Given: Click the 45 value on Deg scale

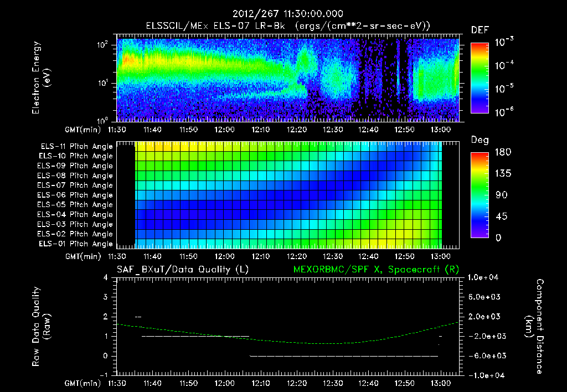Looking at the screenshot, I should point(501,216).
